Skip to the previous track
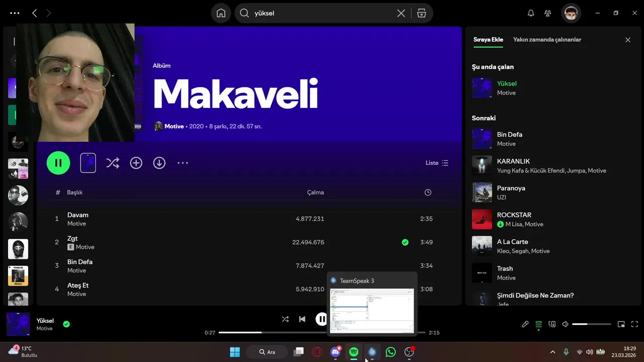Screen dimensions: 644x362 coord(302,319)
